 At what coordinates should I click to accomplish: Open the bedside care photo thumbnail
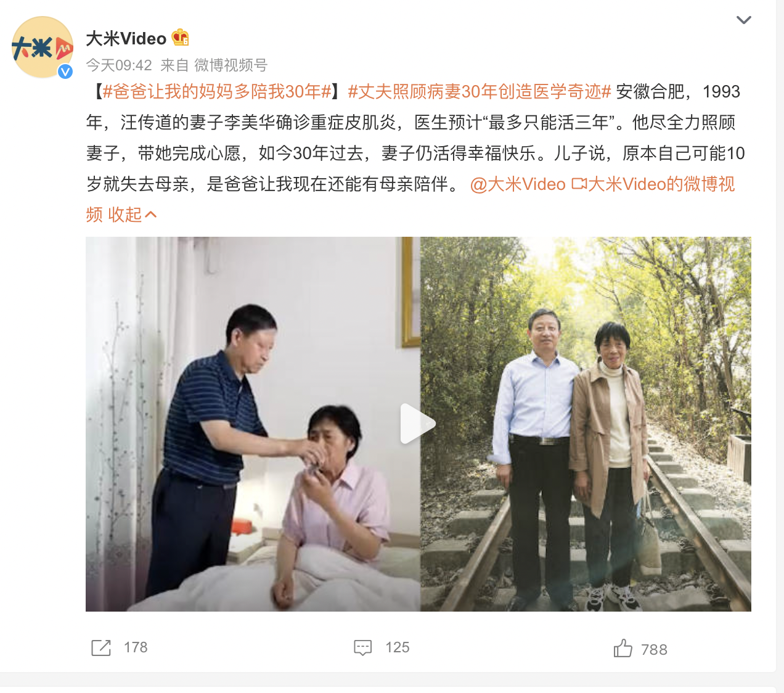[253, 424]
